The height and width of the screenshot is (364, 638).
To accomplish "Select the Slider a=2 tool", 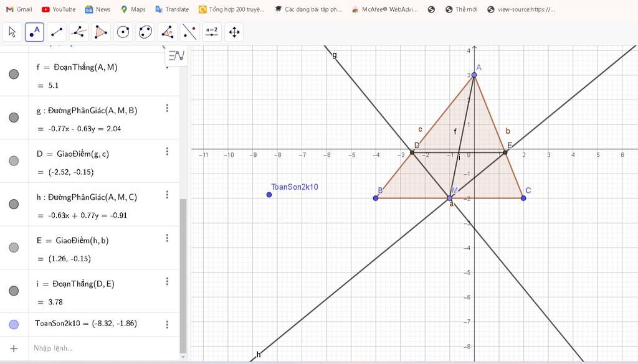I will point(212,32).
